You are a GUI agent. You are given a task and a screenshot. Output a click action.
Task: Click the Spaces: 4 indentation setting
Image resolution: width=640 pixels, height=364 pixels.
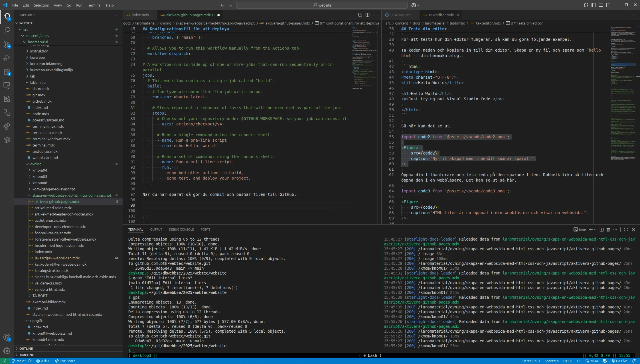pyautogui.click(x=551, y=361)
